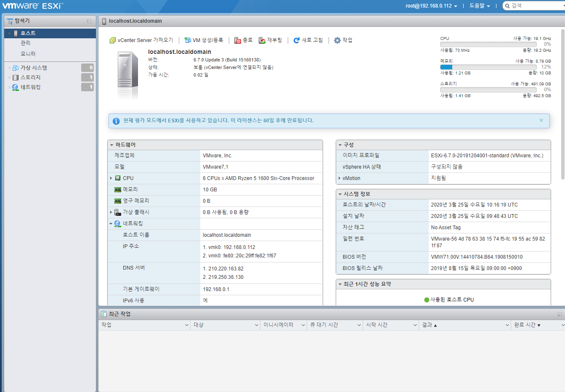Click the navigator panel minimize icon
This screenshot has height=392, width=565.
pyautogui.click(x=89, y=21)
